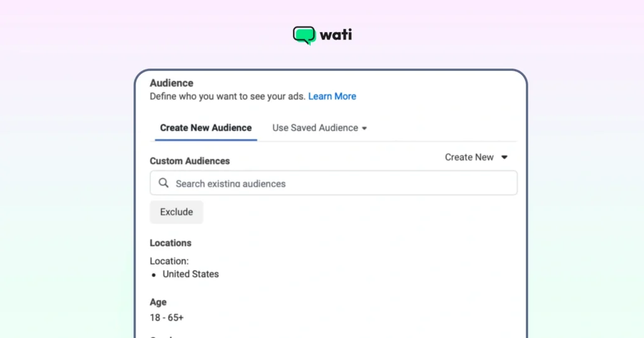Click the magnifying glass search icon

tap(164, 183)
